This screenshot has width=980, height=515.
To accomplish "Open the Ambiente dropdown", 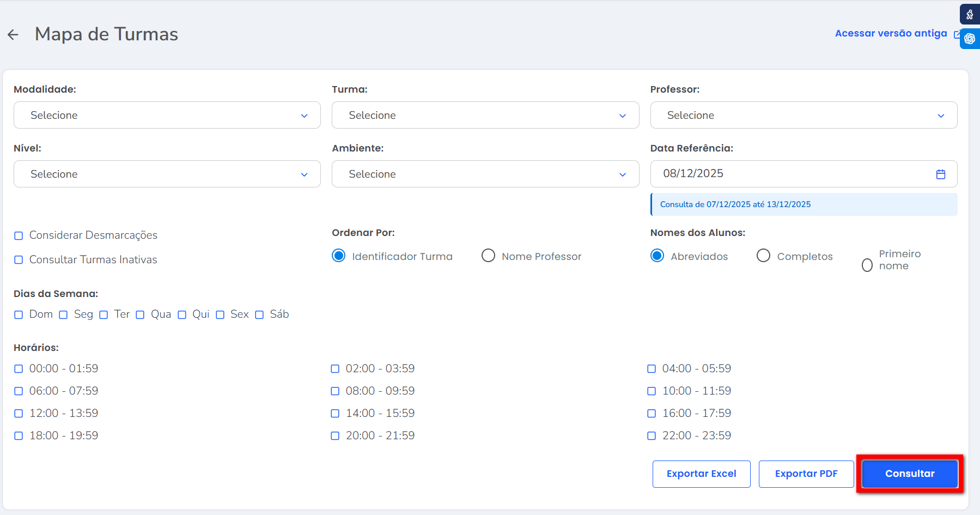I will [485, 174].
